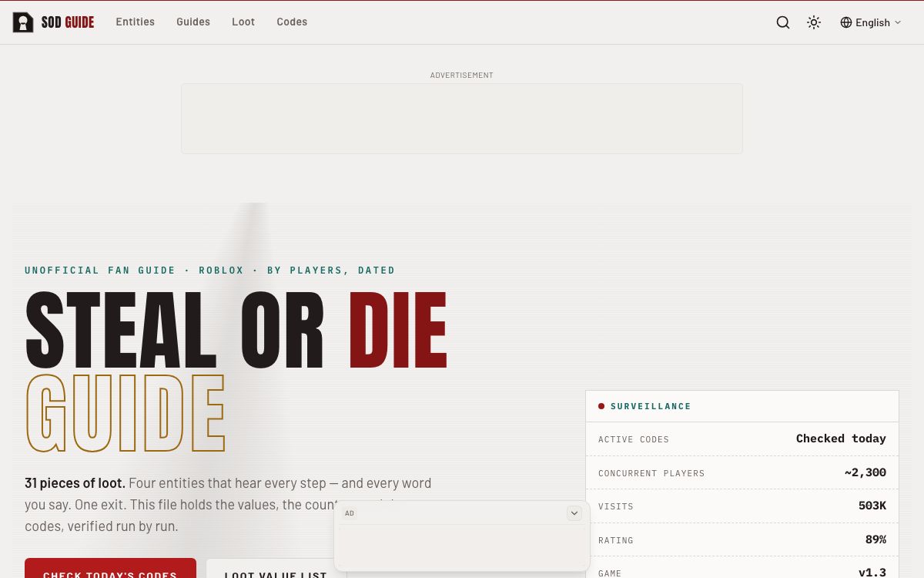Open the English language dropdown
The image size is (924, 578).
(x=871, y=22)
